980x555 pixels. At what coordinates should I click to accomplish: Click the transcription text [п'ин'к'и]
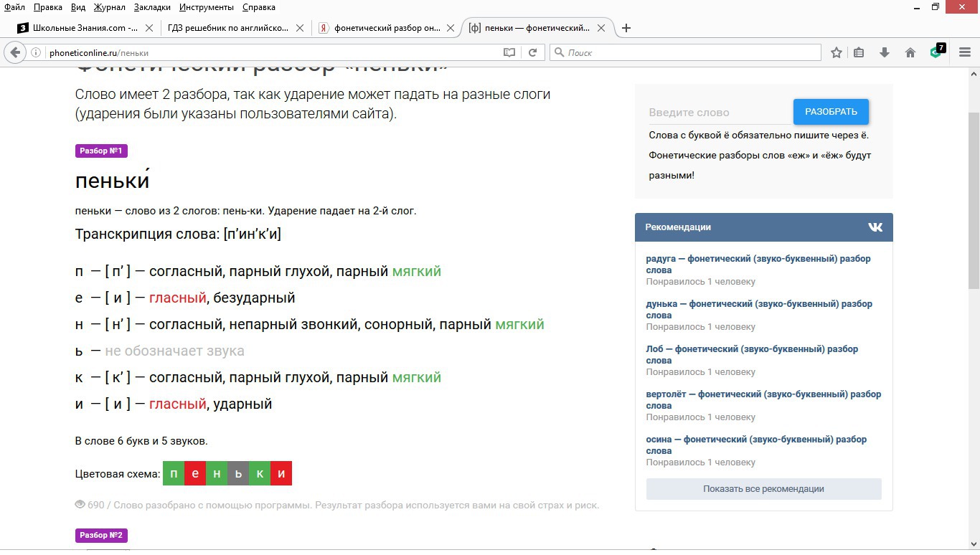252,234
